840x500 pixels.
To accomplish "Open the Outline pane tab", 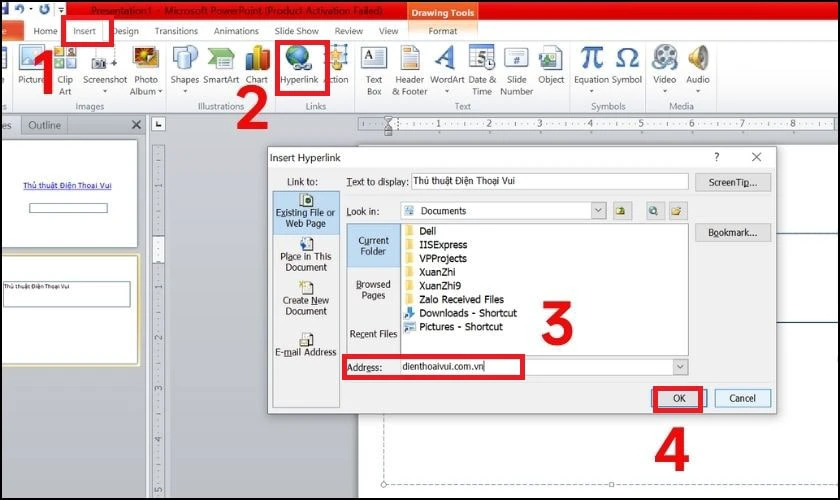I will point(44,125).
